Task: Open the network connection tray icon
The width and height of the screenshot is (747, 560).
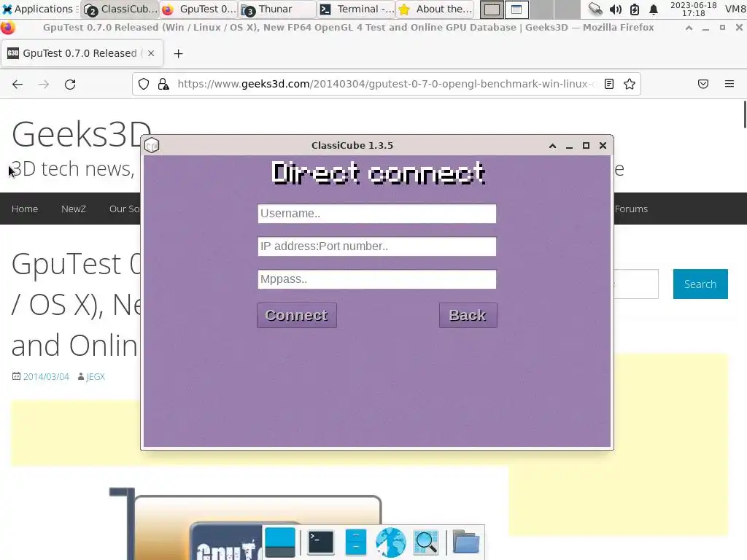Action: coord(595,9)
